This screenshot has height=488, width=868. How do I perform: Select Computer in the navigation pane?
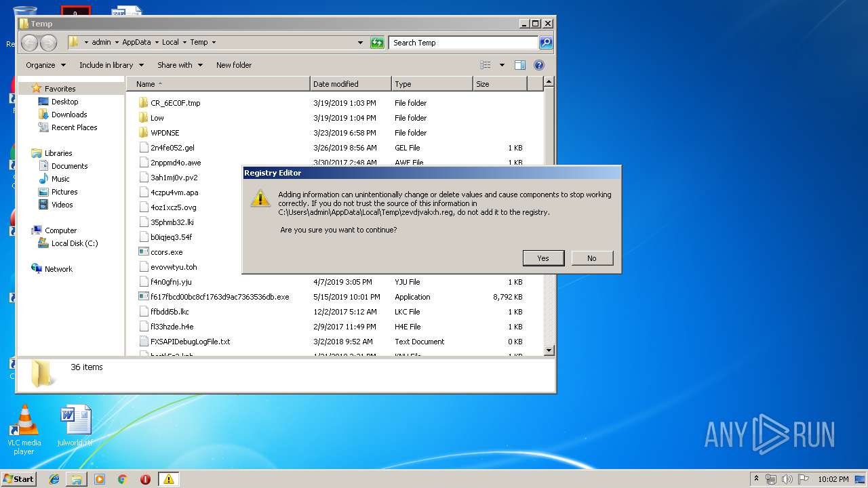point(60,230)
